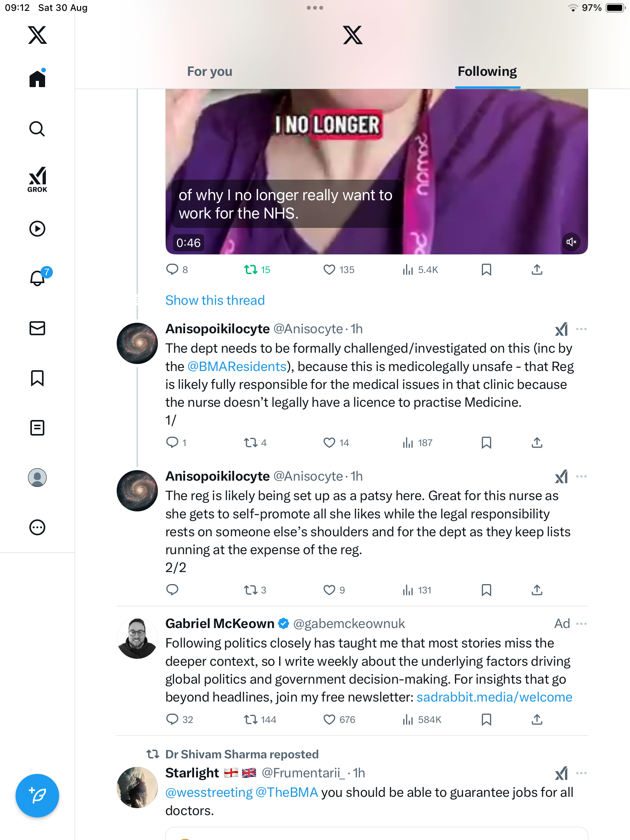Open the Notifications bell
Screen dimensions: 630x840
[x=38, y=278]
